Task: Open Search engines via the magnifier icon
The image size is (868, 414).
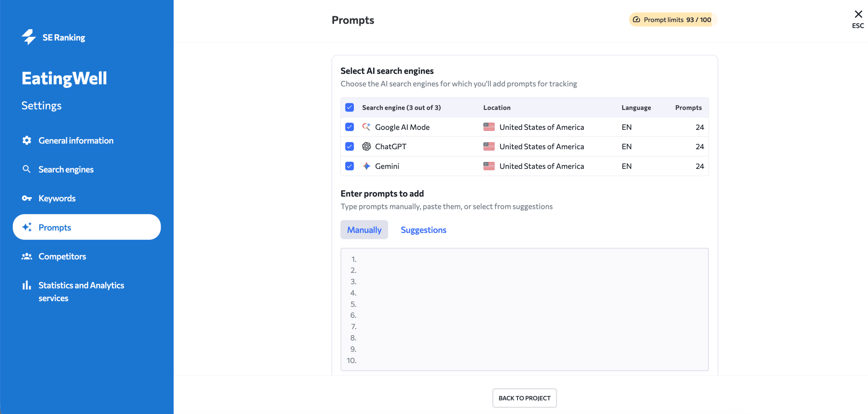Action: pos(26,169)
